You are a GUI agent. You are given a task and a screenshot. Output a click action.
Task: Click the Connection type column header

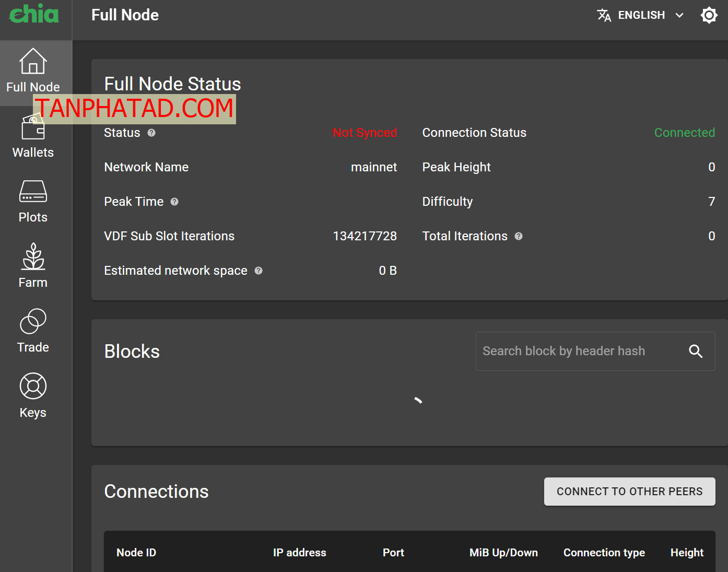(604, 553)
